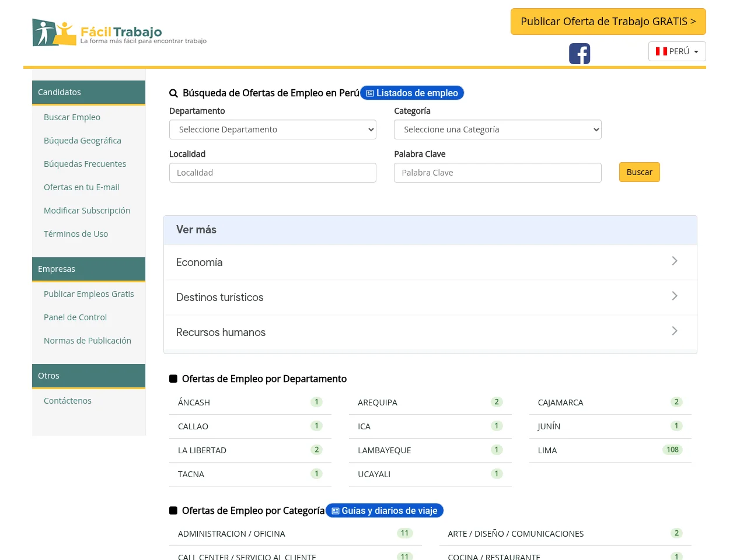The image size is (747, 560).
Task: Focus the Localidad input field
Action: point(273,173)
